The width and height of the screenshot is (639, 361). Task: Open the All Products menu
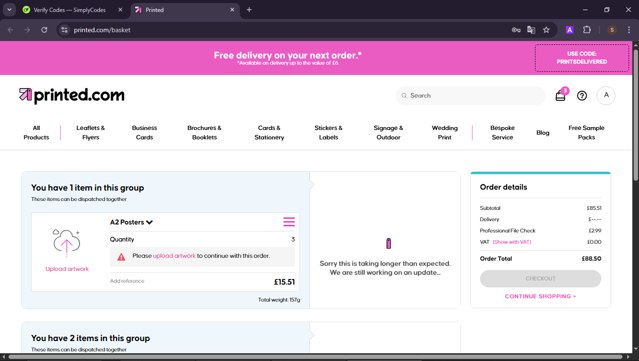pos(36,132)
